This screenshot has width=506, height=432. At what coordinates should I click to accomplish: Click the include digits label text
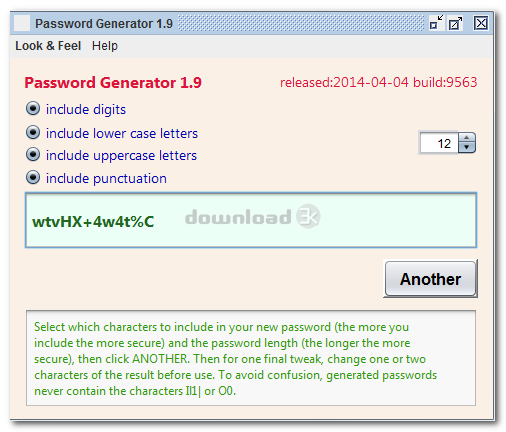pos(86,110)
